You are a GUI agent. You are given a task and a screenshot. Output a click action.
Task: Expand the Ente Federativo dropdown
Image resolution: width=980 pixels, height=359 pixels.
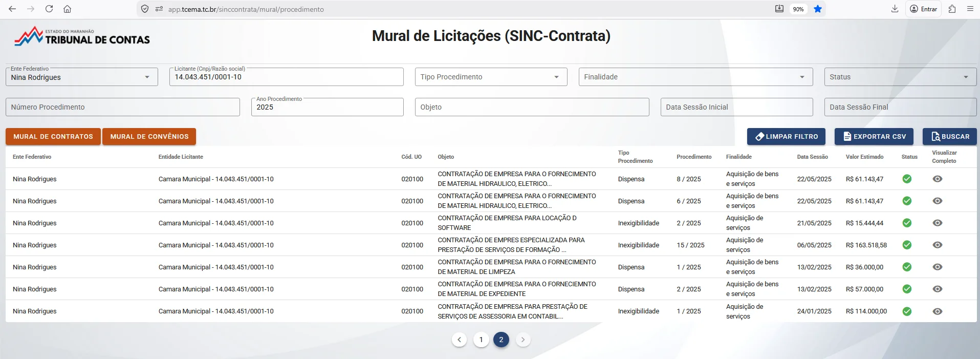tap(147, 77)
